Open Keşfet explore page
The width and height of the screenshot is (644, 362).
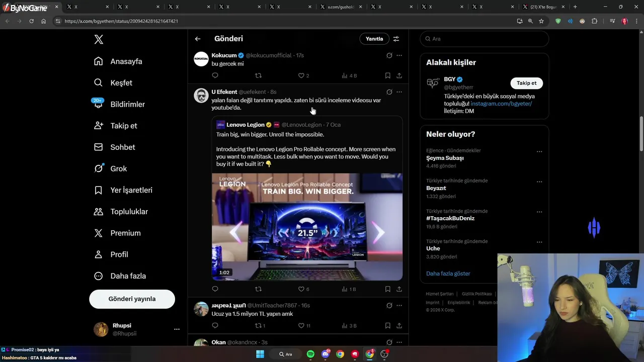coord(113,83)
